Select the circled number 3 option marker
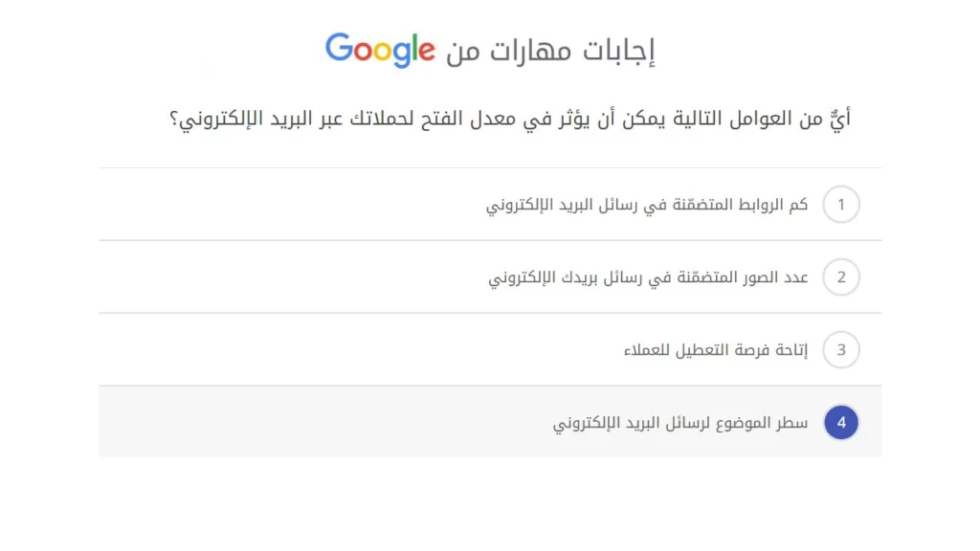This screenshot has width=980, height=551. tap(840, 350)
